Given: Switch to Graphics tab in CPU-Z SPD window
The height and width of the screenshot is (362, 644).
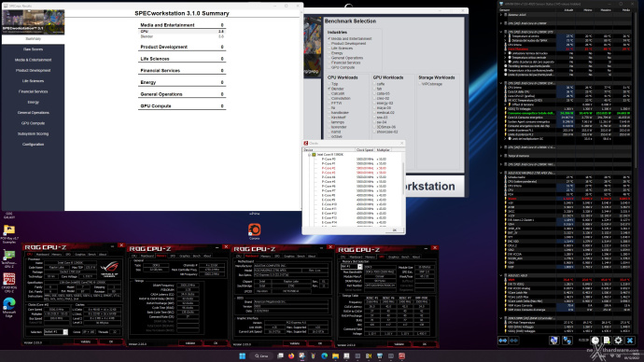Looking at the screenshot, I should tap(394, 257).
